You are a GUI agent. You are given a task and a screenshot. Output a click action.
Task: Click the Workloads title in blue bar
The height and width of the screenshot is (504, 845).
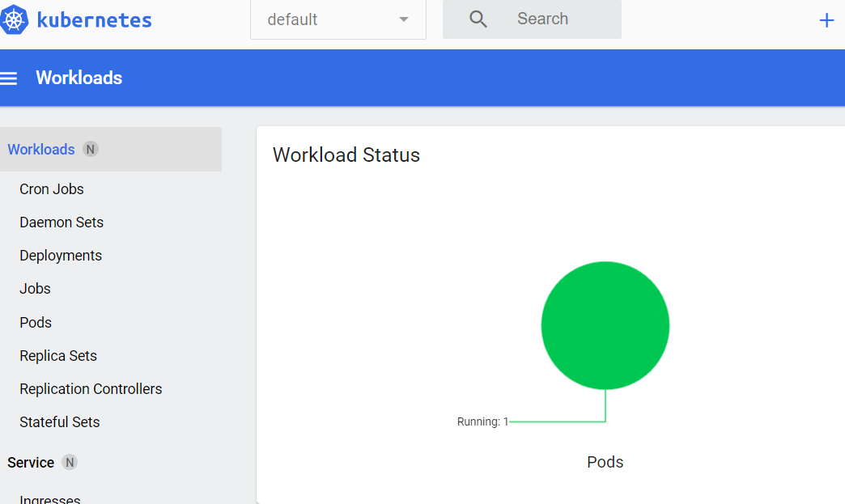(79, 78)
